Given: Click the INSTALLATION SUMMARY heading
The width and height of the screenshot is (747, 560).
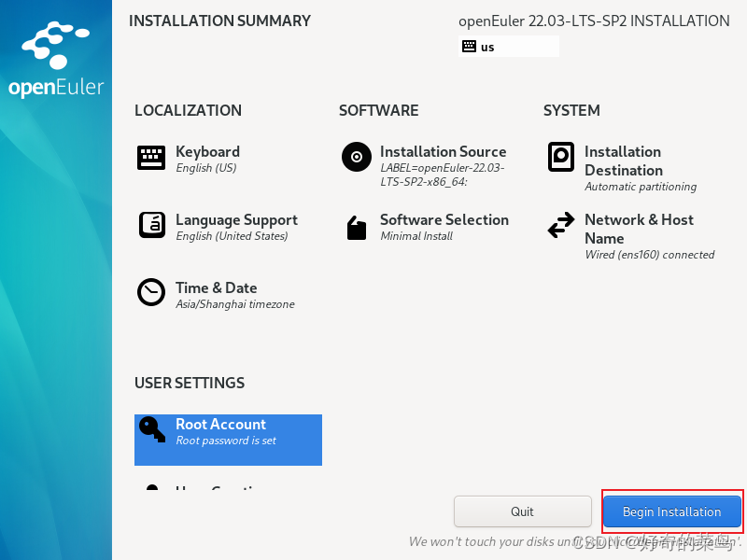Looking at the screenshot, I should pos(219,21).
